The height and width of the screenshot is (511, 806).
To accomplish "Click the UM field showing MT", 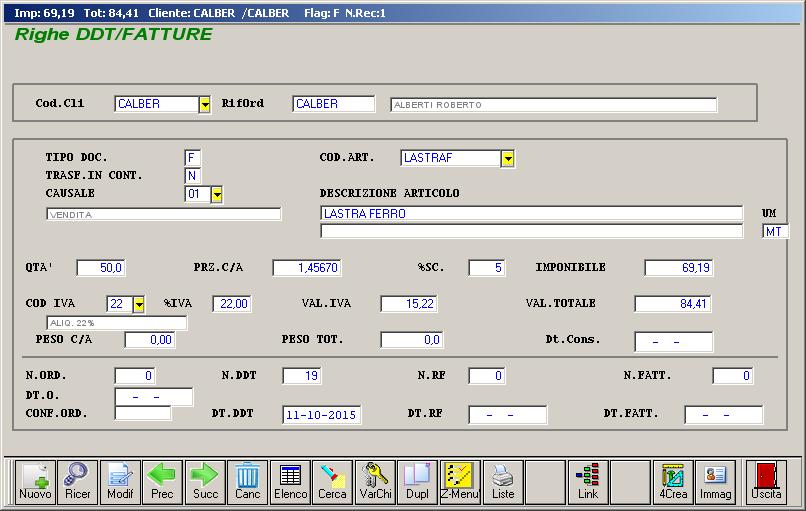I will [x=775, y=231].
